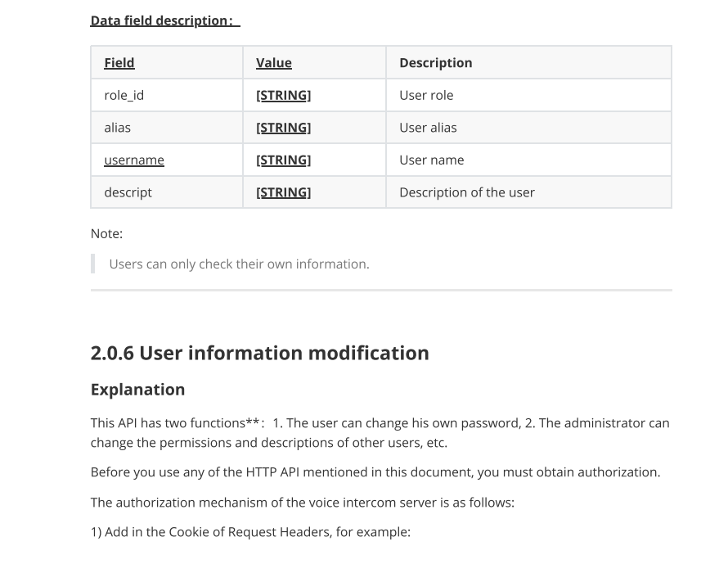Select the 'role_id' field cell
The height and width of the screenshot is (582, 728).
coord(167,95)
